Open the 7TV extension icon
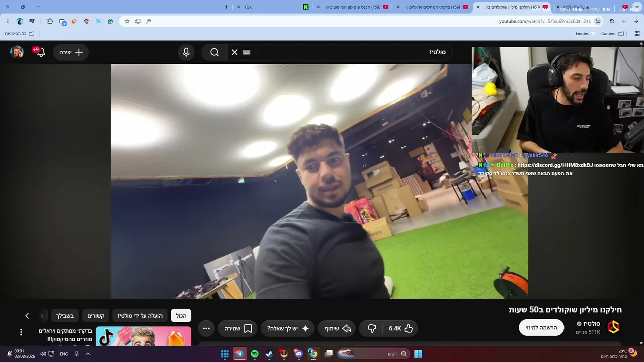 pos(98,21)
